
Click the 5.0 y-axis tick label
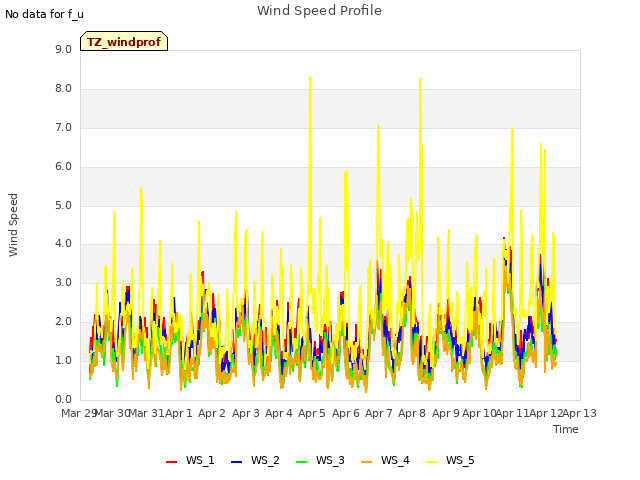point(63,205)
